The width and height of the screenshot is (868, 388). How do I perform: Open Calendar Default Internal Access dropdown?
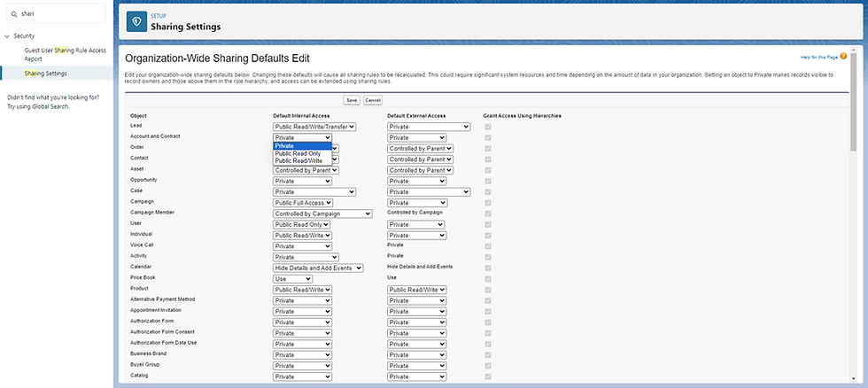pos(319,268)
